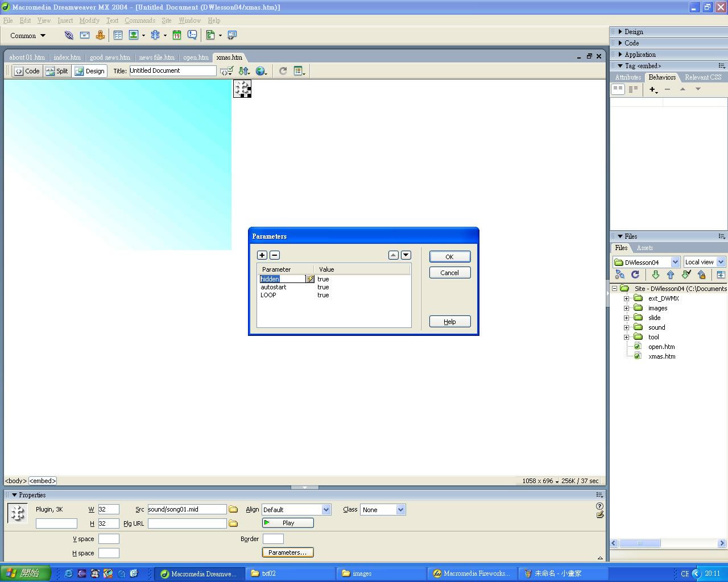This screenshot has width=728, height=582.
Task: Click the Put Files up arrow icon
Action: pos(671,275)
